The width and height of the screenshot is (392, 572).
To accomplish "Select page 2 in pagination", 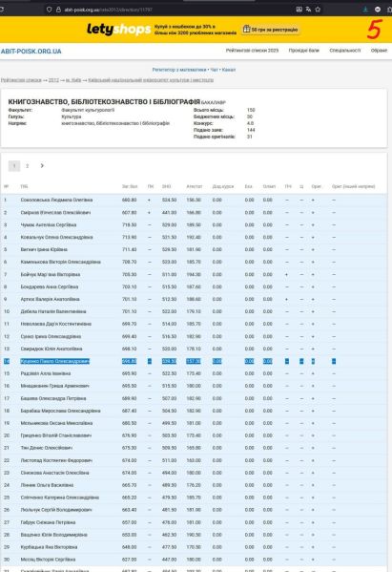I will point(27,166).
